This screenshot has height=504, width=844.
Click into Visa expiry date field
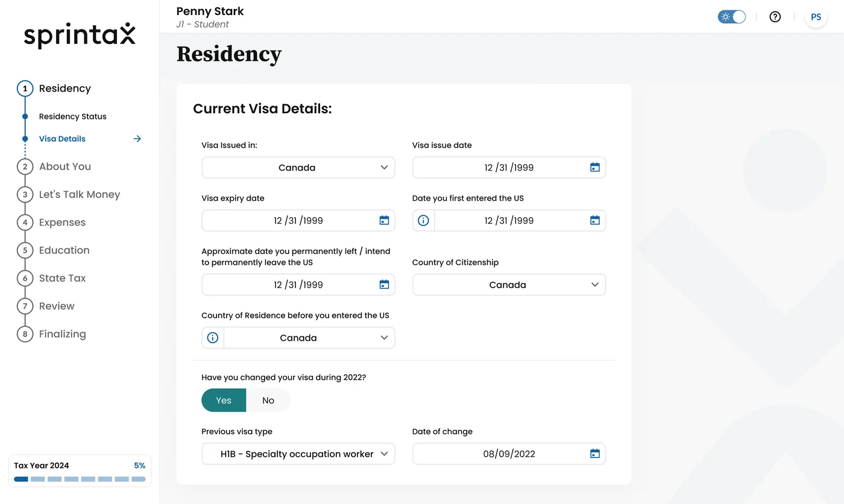(298, 221)
